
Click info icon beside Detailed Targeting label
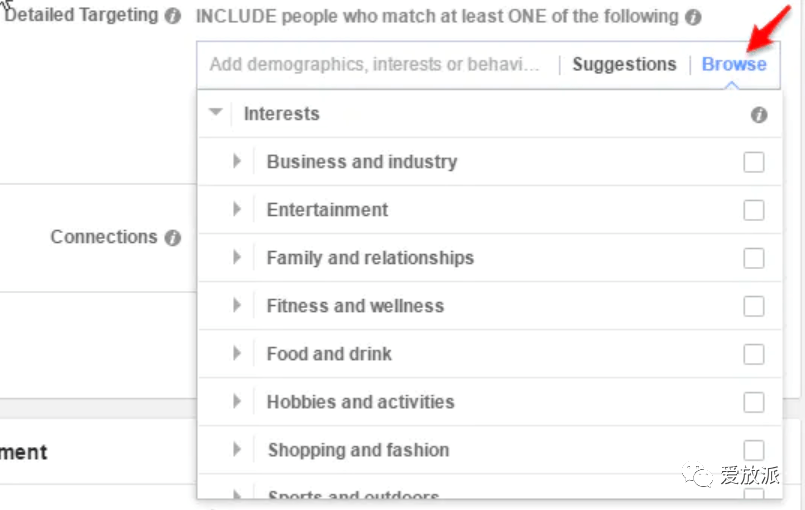click(173, 16)
